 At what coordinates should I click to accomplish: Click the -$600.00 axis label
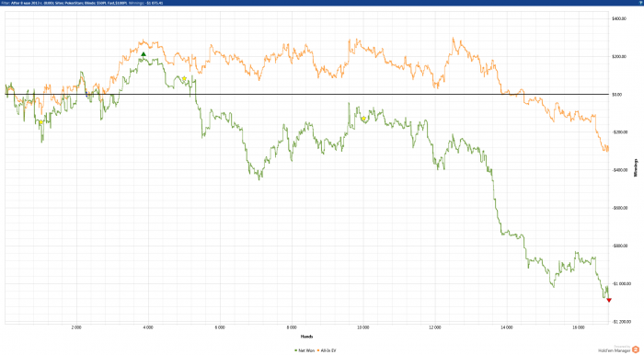tap(619, 208)
